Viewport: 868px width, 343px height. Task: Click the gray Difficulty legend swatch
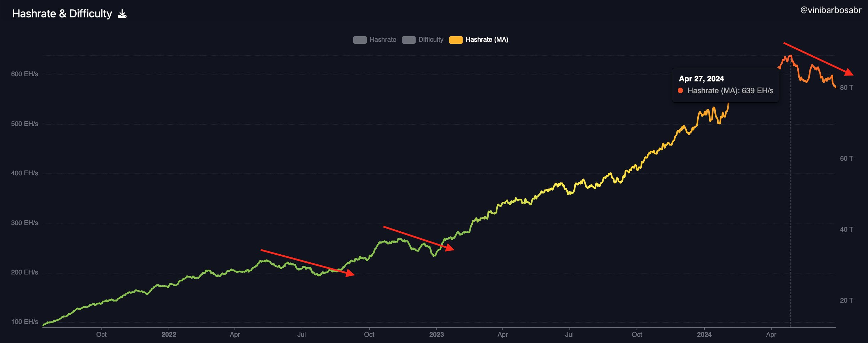pos(409,40)
